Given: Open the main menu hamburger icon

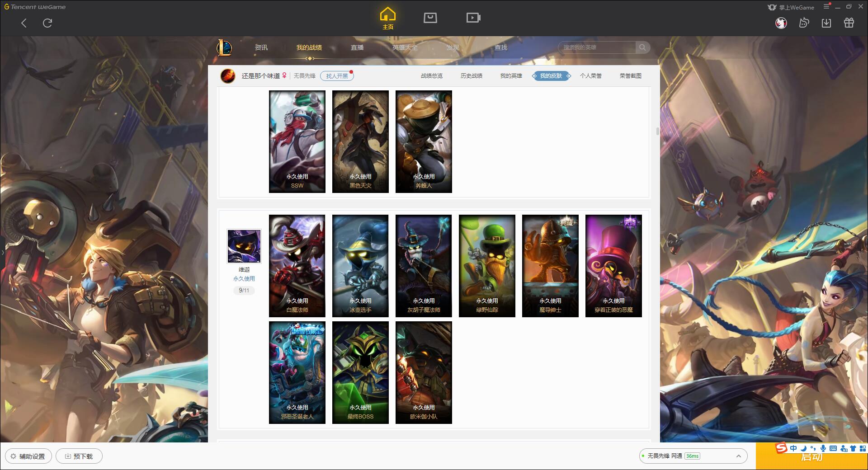Looking at the screenshot, I should (x=826, y=6).
